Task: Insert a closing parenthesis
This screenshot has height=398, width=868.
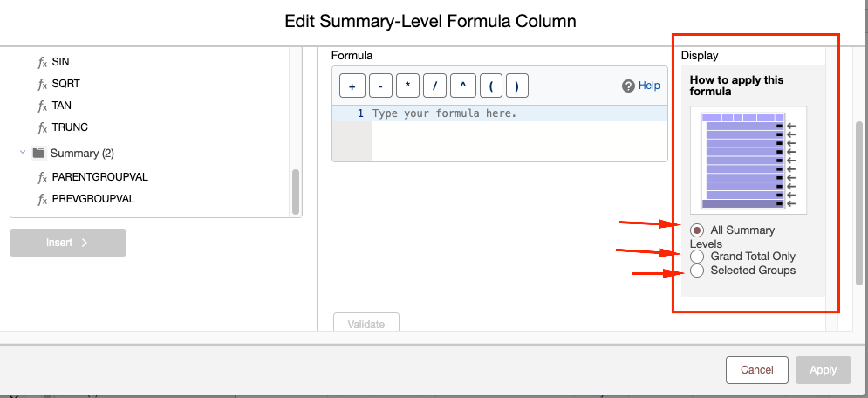Action: click(516, 86)
